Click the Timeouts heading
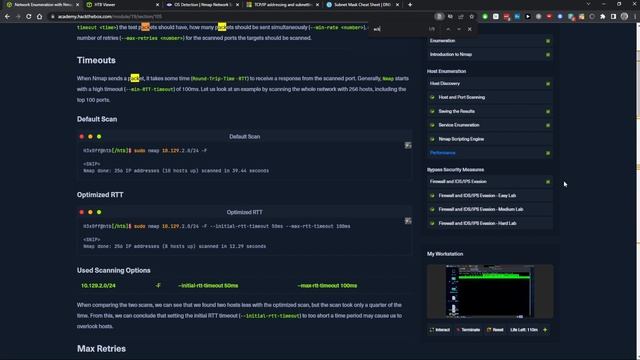 pos(96,60)
